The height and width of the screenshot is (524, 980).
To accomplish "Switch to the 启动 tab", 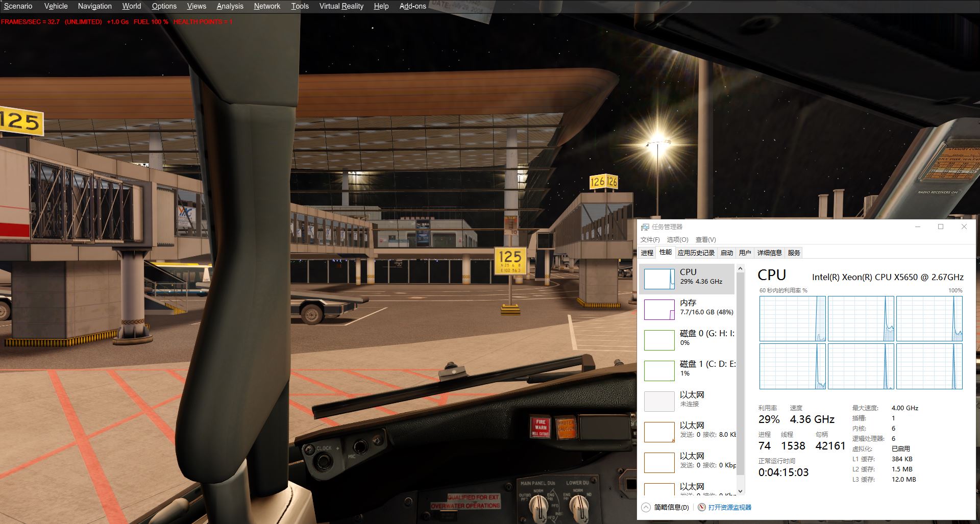I will pos(726,253).
